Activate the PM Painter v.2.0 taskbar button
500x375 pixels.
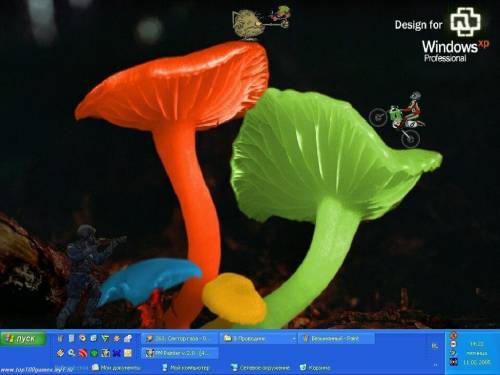click(180, 353)
